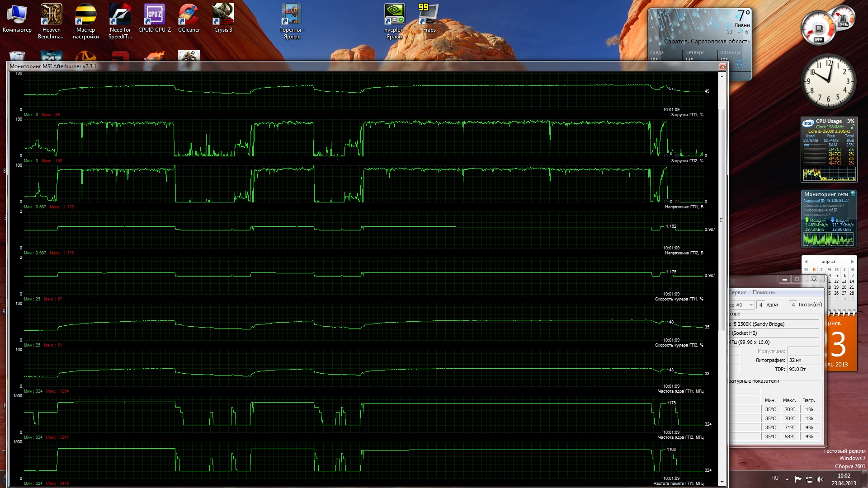Screen dimensions: 868x488
Task: Open the CPUID CPU-Z shortcut icon
Action: [x=154, y=15]
